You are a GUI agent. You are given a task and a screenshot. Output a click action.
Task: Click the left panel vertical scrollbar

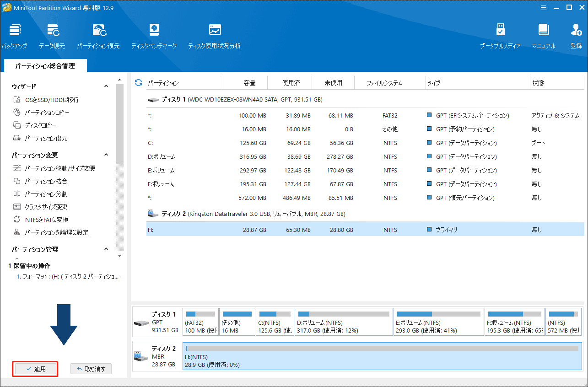pos(120,125)
